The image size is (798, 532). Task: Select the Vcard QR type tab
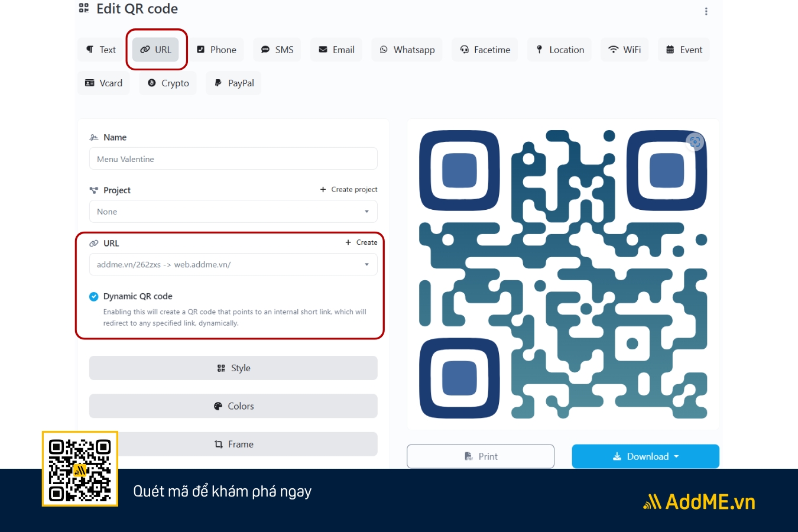103,83
